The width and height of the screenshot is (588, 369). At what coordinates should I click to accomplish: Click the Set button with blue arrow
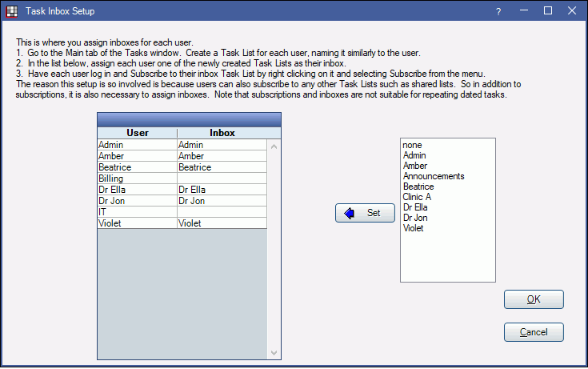(365, 213)
